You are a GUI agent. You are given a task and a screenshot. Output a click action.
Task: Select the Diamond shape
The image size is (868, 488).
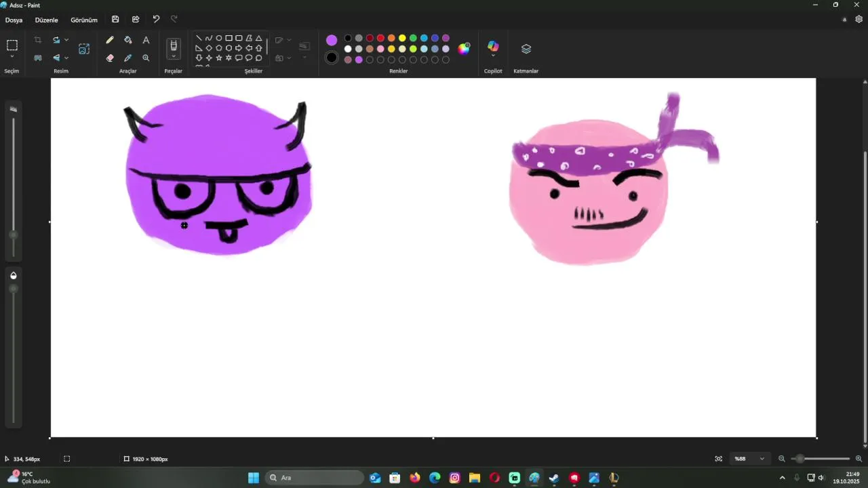209,48
